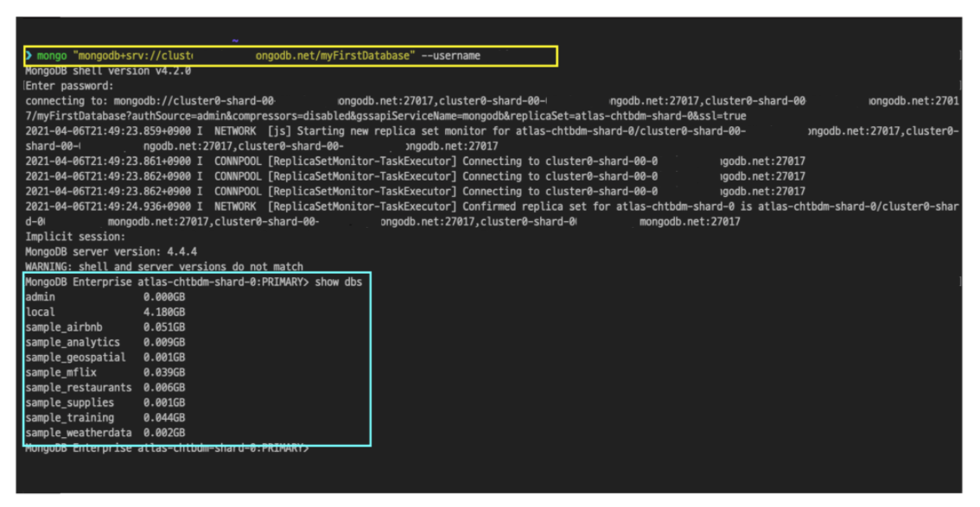This screenshot has width=980, height=507.
Task: Click the '0.039GB' size value
Action: 163,372
